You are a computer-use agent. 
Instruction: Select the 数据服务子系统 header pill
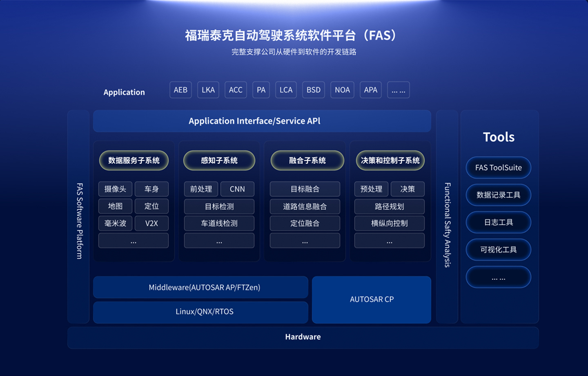pyautogui.click(x=134, y=160)
